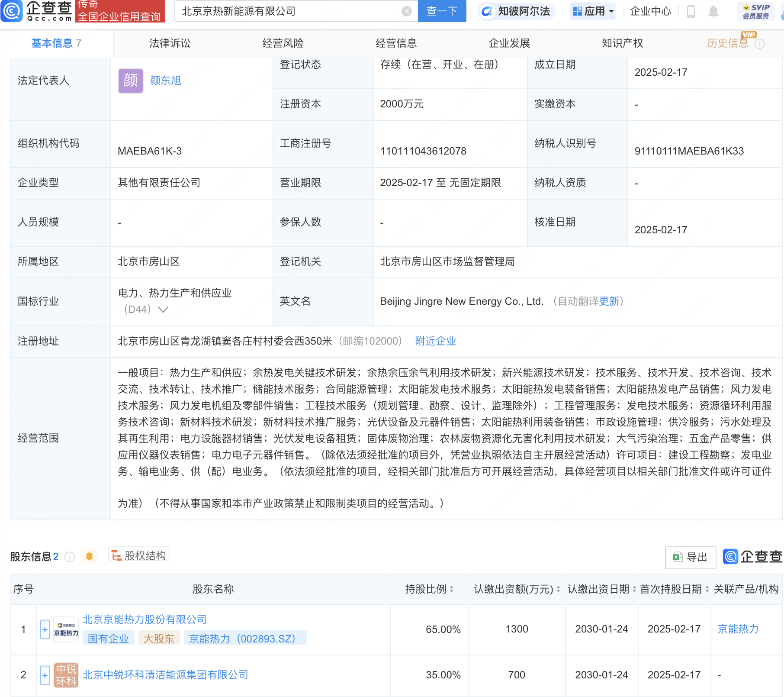Click the Qcc.com logo icon
784x697 pixels.
click(12, 12)
